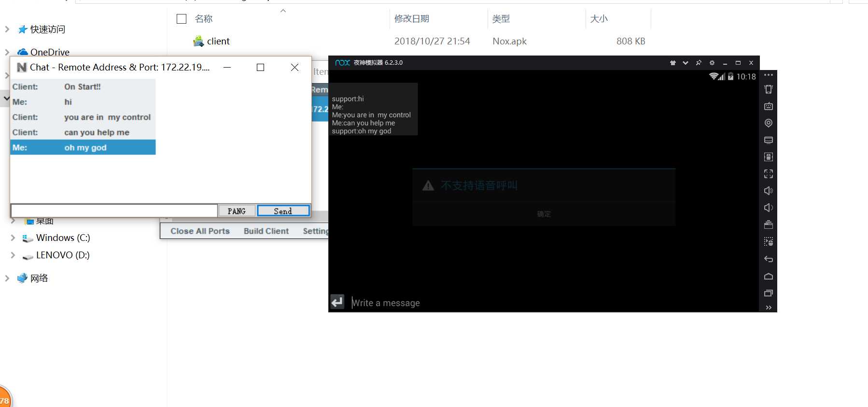868x407 pixels.
Task: Minimize the Chat window
Action: [227, 67]
